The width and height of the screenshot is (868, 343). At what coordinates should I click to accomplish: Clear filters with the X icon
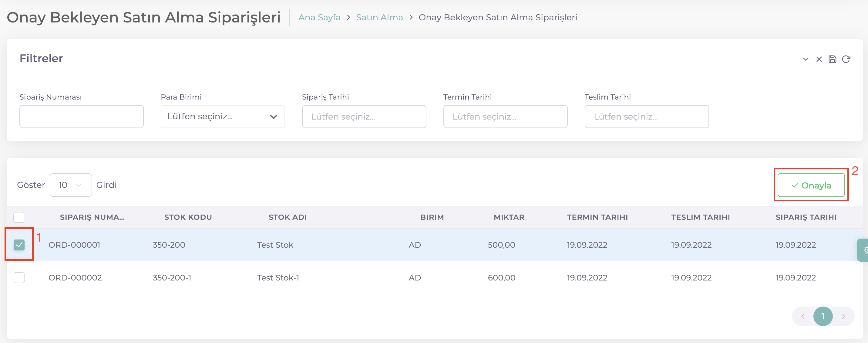click(819, 59)
